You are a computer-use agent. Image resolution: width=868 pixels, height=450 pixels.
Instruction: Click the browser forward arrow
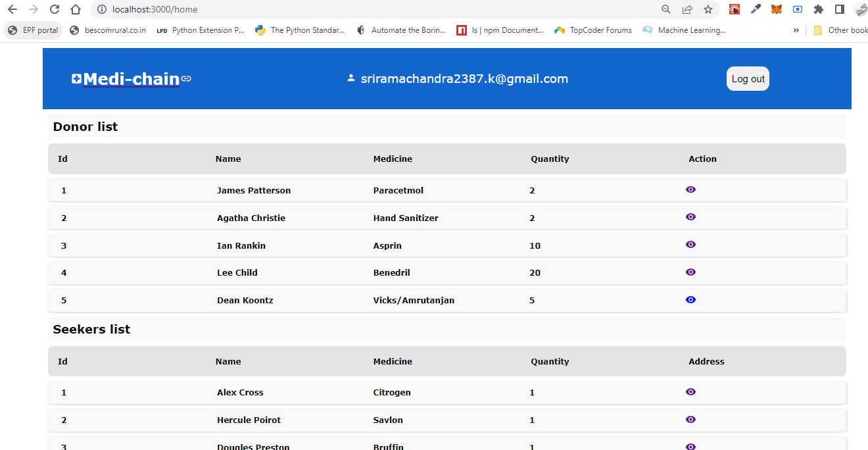click(x=34, y=9)
